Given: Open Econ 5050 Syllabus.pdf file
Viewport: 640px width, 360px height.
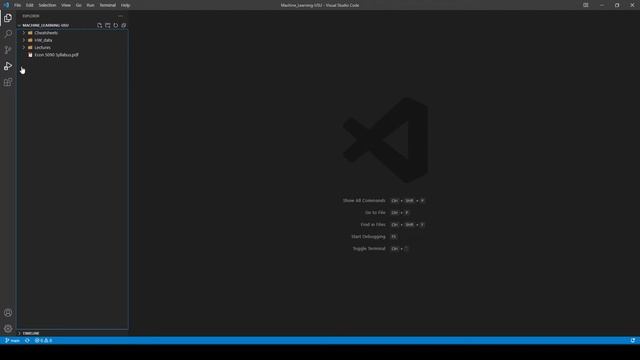Looking at the screenshot, I should click(x=56, y=55).
